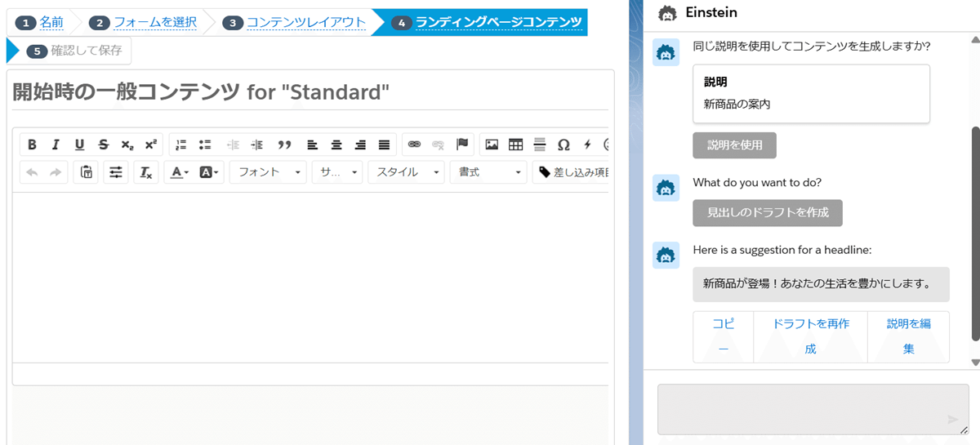This screenshot has height=445, width=980.
Task: Toggle italic formatting in the editor
Action: (x=56, y=145)
